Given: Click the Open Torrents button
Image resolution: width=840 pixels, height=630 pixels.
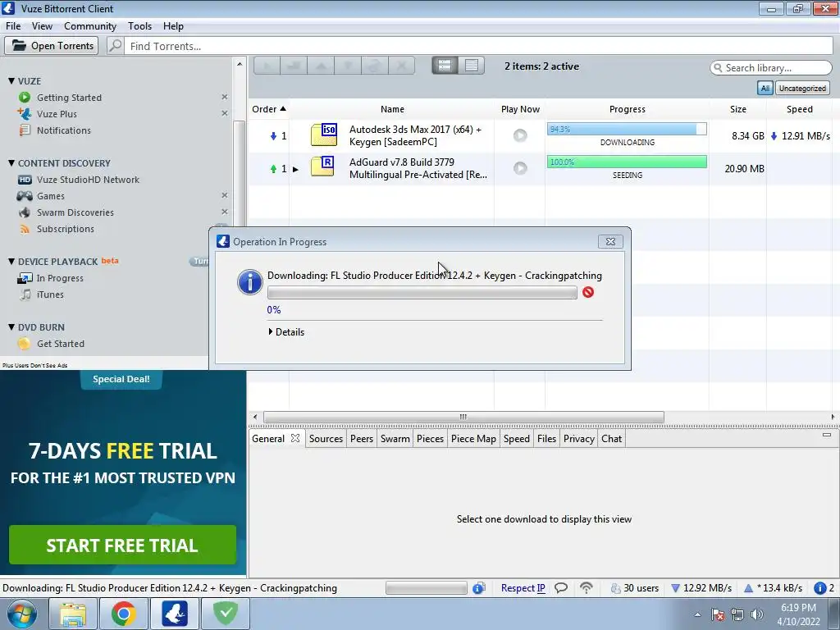Looking at the screenshot, I should coord(52,46).
